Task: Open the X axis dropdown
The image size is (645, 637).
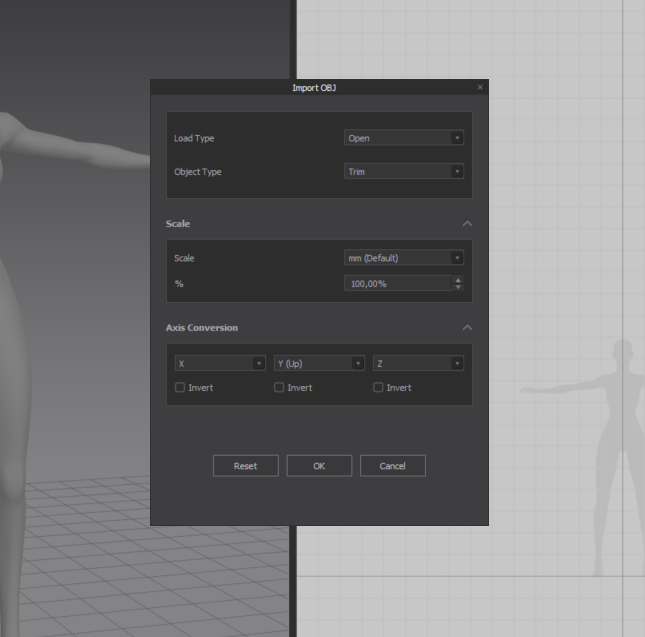Action: [219, 363]
